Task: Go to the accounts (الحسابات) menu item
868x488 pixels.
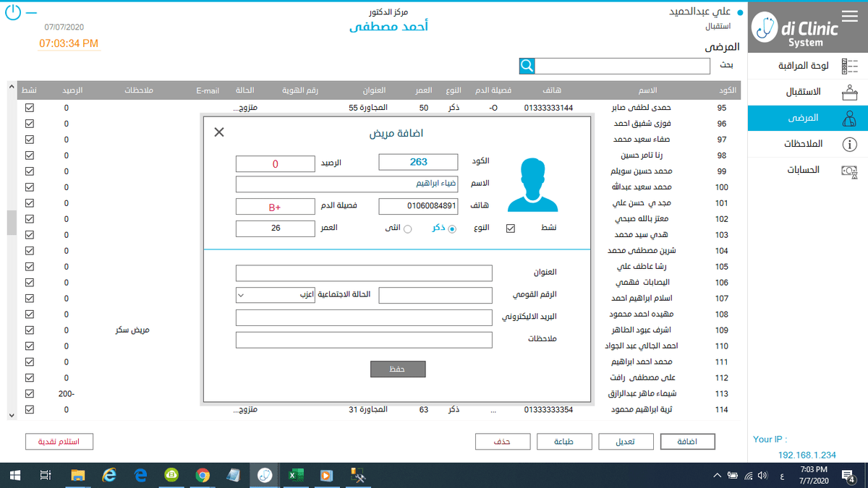Action: coord(807,170)
